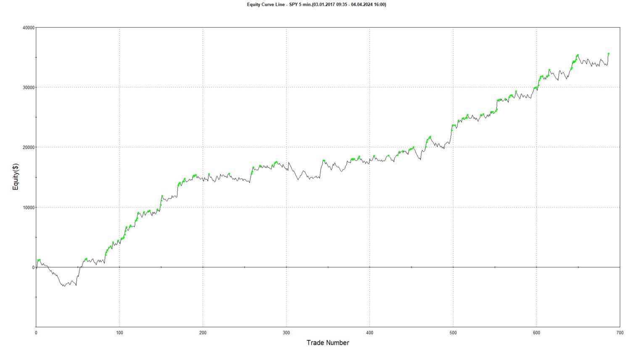This screenshot has height=352, width=644.
Task: Select the 100 trade number tick label
Action: coord(119,333)
